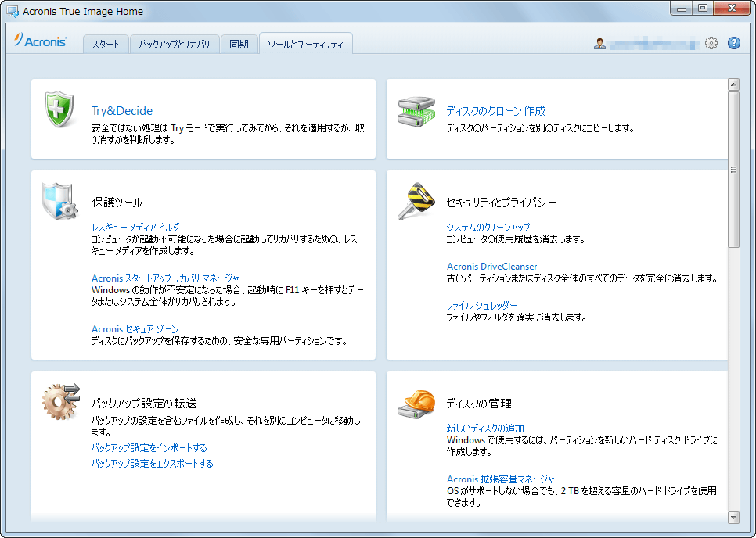The height and width of the screenshot is (538, 756).
Task: Click the disk management hard hat icon
Action: click(x=416, y=403)
